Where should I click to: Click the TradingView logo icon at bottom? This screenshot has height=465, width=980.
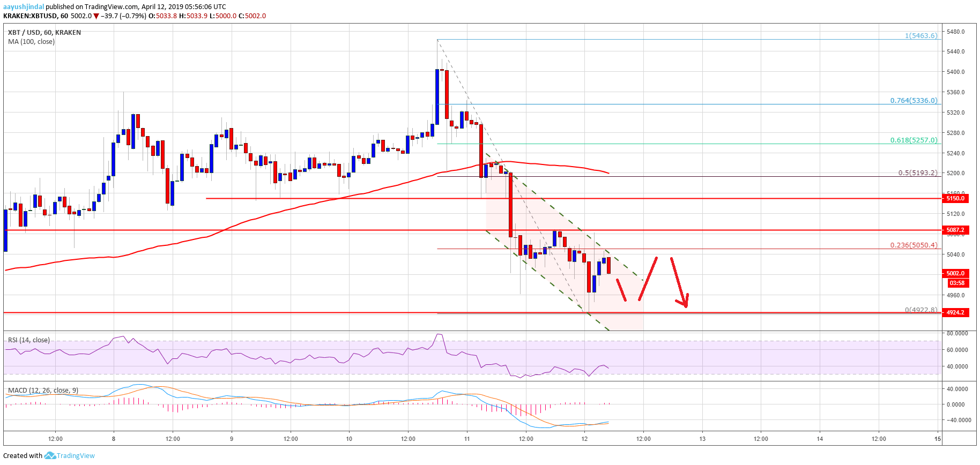coord(50,455)
